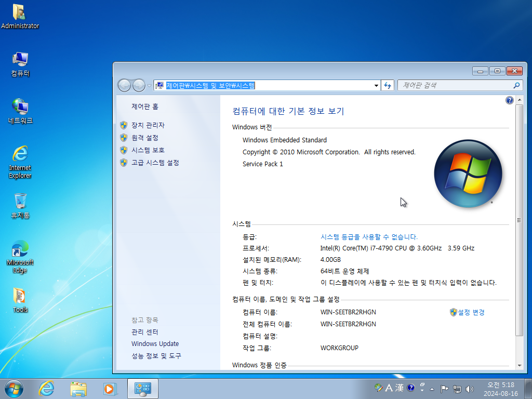
Task: Select the Microsoft Edge desktop shortcut
Action: [x=20, y=257]
